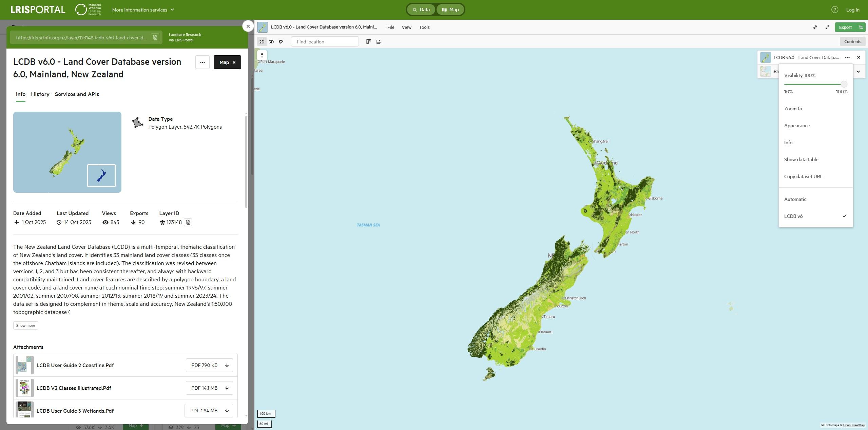Copy the layer URL clipboard icon

[x=155, y=37]
